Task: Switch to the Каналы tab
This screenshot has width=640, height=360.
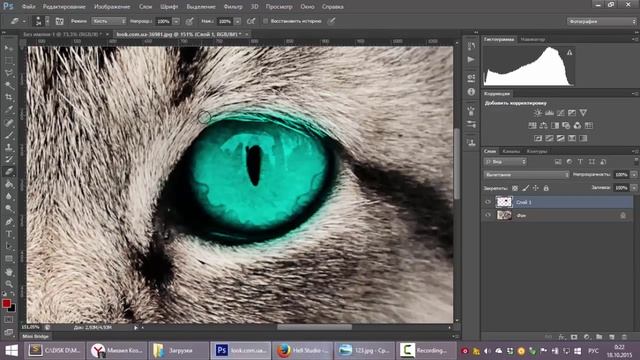Action: coord(510,151)
